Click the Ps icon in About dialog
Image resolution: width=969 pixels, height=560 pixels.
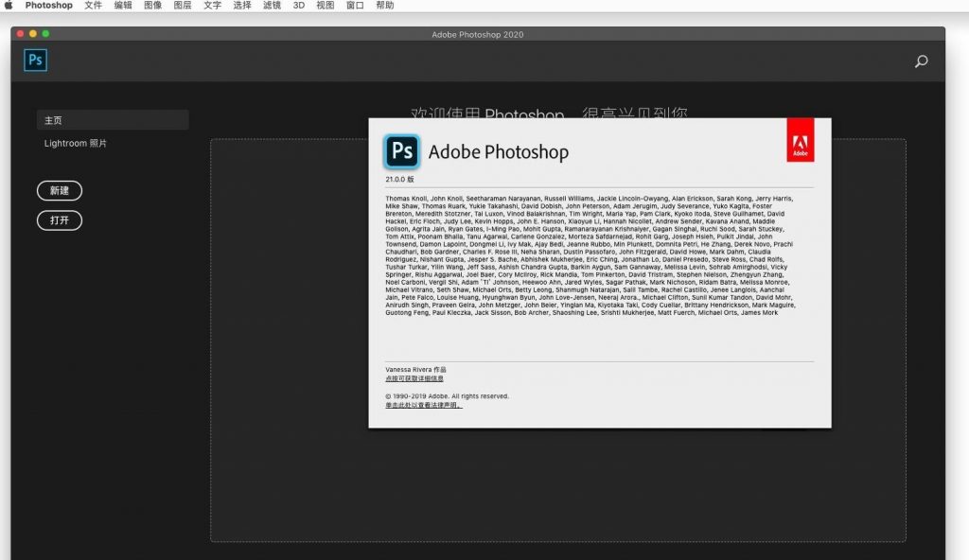401,151
